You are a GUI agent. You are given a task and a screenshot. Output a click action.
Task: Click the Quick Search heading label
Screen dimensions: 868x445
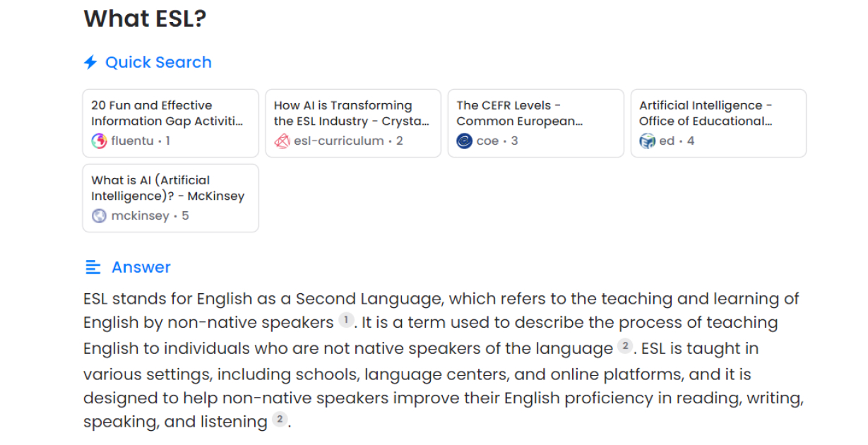pos(158,63)
